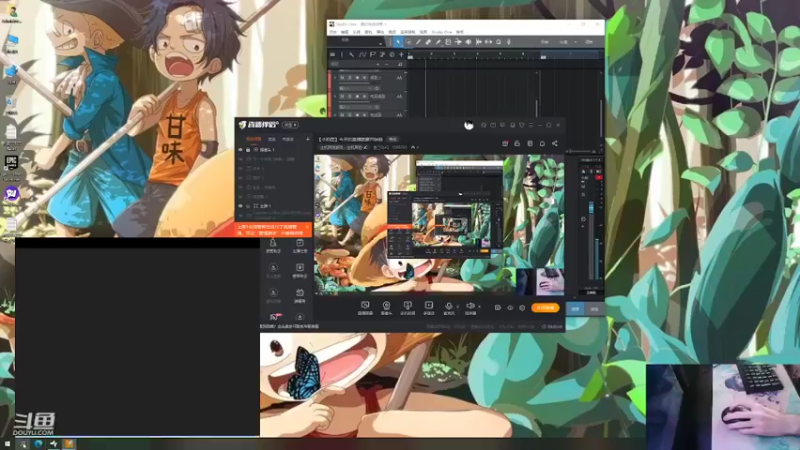800x450 pixels.
Task: Select the Arrow tool in Studio One toolbar
Action: [x=398, y=42]
